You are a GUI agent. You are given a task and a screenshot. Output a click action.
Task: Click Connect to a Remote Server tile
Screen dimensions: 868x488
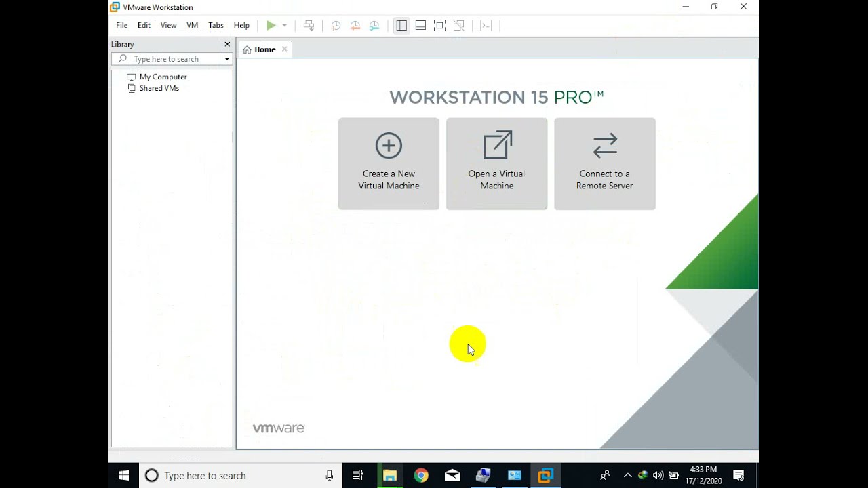click(605, 164)
